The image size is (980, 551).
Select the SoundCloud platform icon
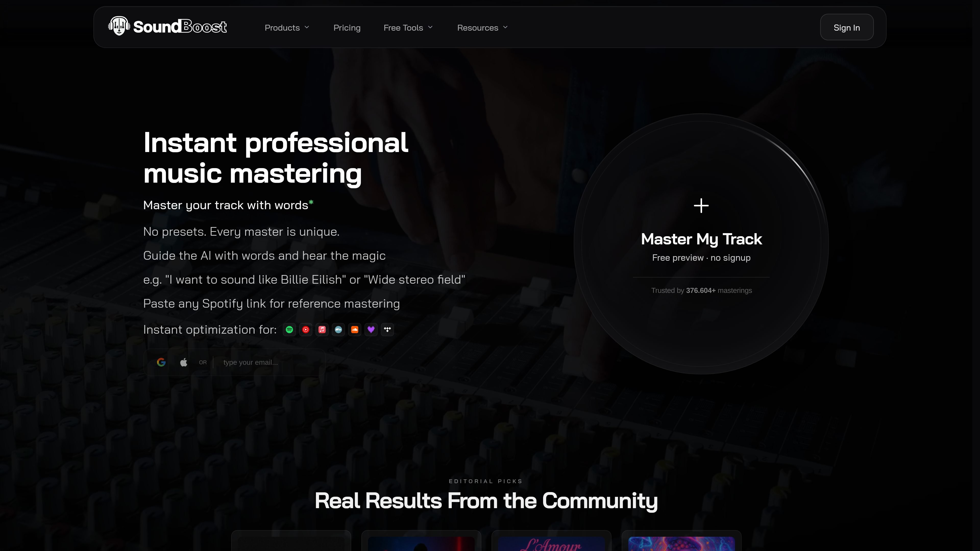coord(355,330)
